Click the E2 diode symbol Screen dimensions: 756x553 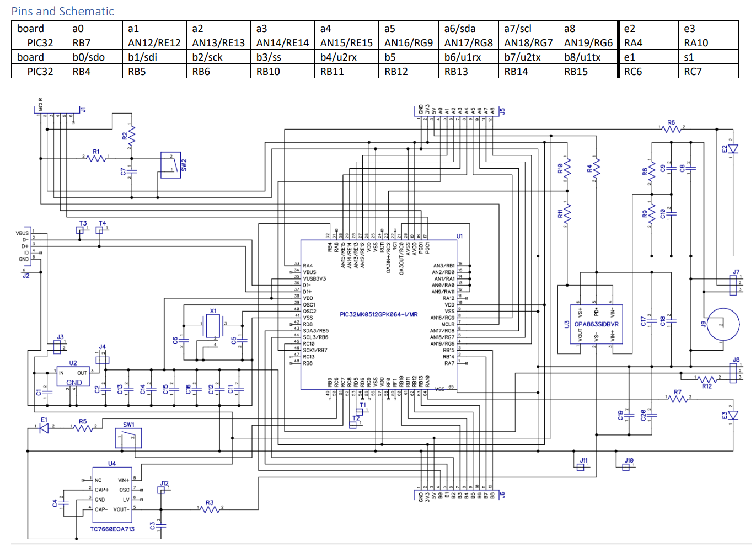[x=733, y=149]
